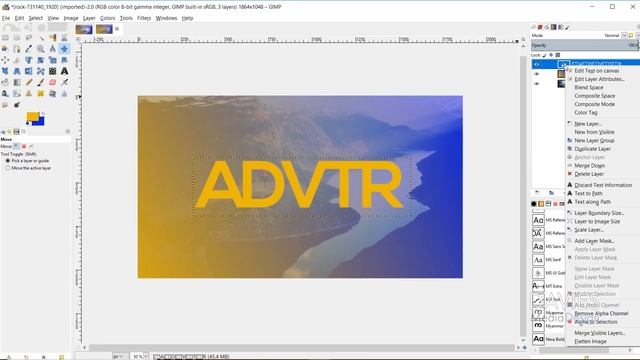This screenshot has height=360, width=640.
Task: Choose 'Layer to Image Size' entry
Action: [597, 221]
